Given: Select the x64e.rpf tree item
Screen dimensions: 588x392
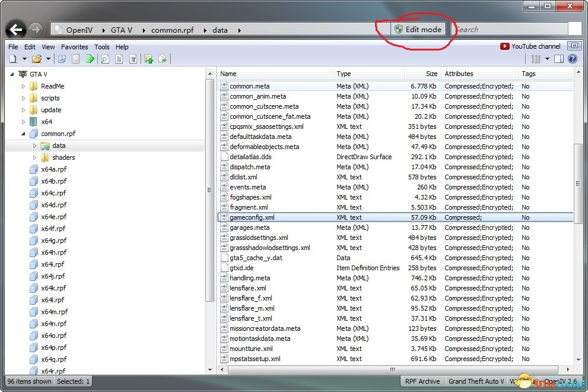Looking at the screenshot, I should point(53,217).
